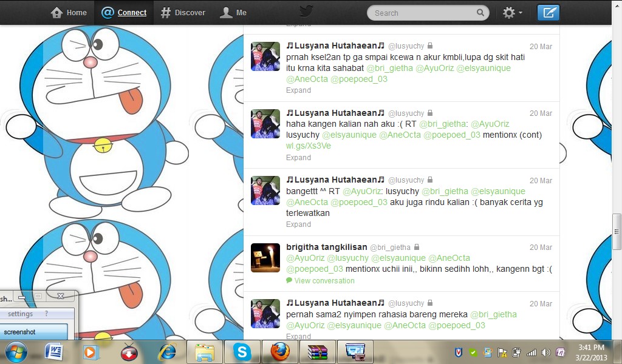This screenshot has width=622, height=364.
Task: Open avatar of 'prnah ksel2an' tweet
Action: click(x=265, y=56)
